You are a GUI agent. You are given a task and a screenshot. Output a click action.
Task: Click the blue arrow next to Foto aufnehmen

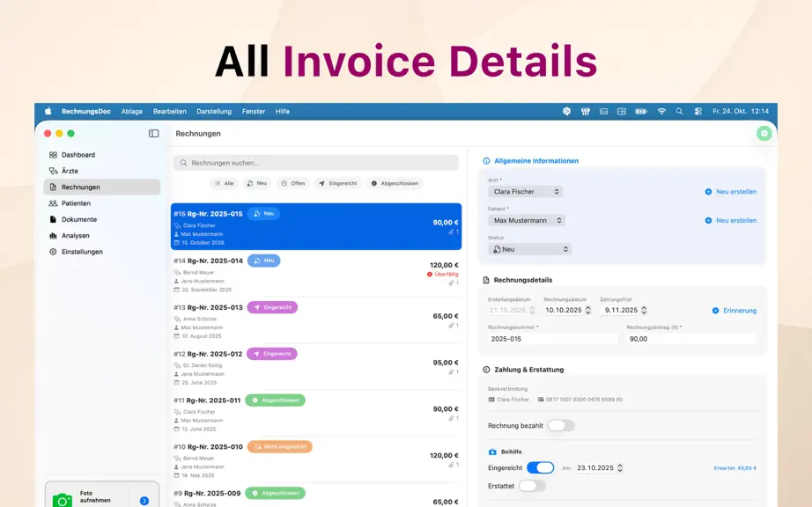pos(144,501)
